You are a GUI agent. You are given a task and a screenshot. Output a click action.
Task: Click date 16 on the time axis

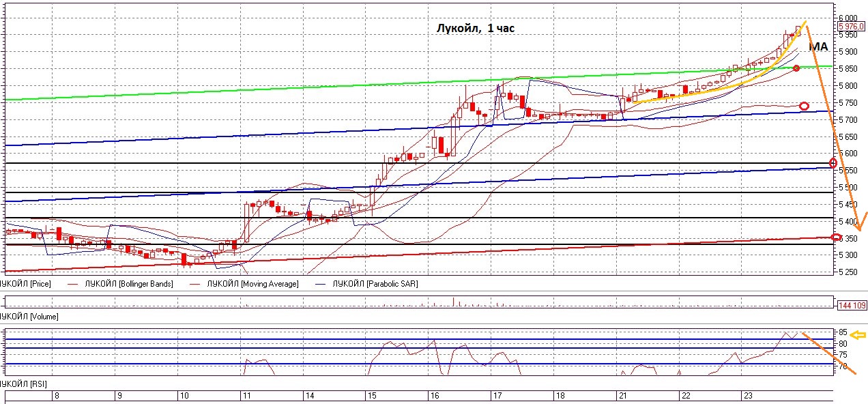[x=435, y=396]
